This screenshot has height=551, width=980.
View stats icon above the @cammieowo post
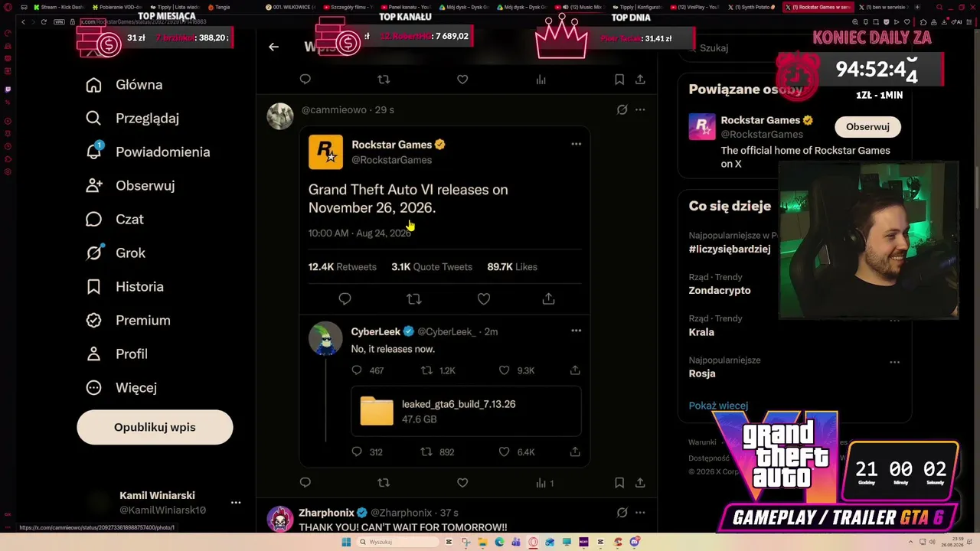coord(541,80)
